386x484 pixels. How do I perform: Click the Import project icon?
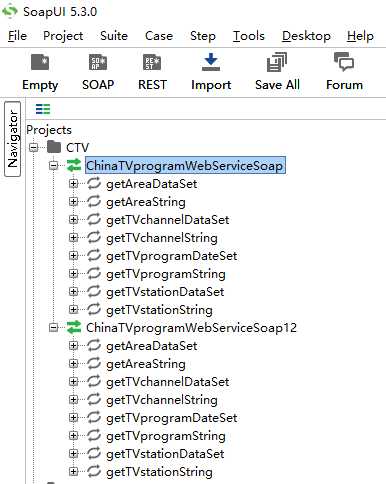click(x=211, y=62)
